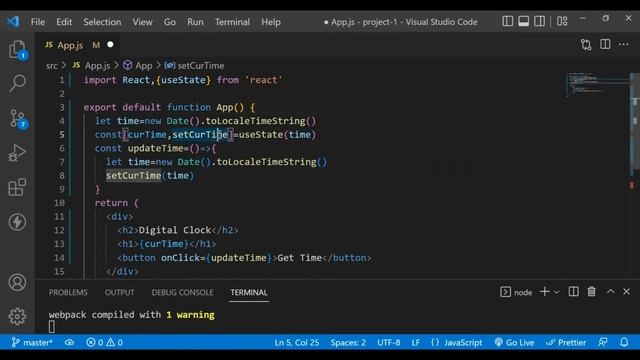Click line number 10 in gutter
640x360 pixels.
click(59, 203)
